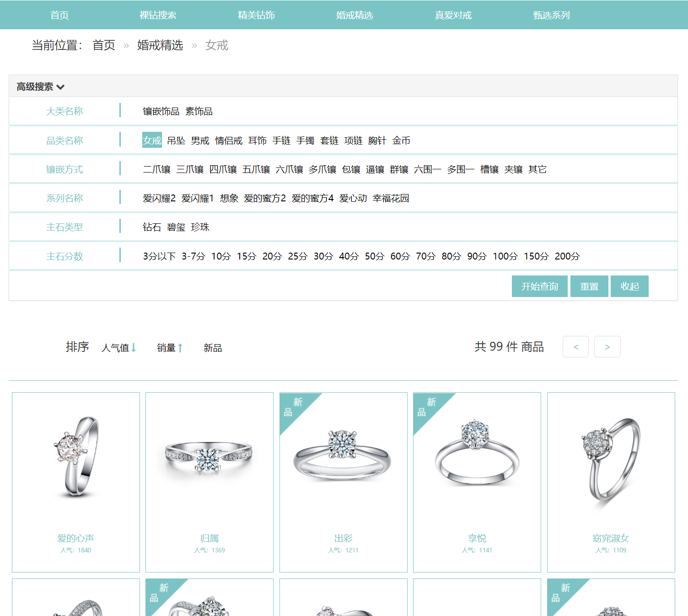
Task: Sort by 新品
Action: 213,348
